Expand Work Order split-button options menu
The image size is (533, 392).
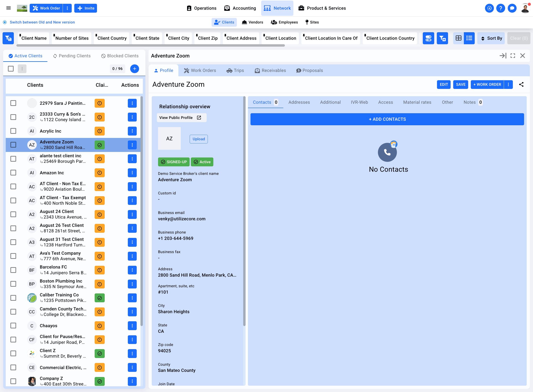(67, 8)
